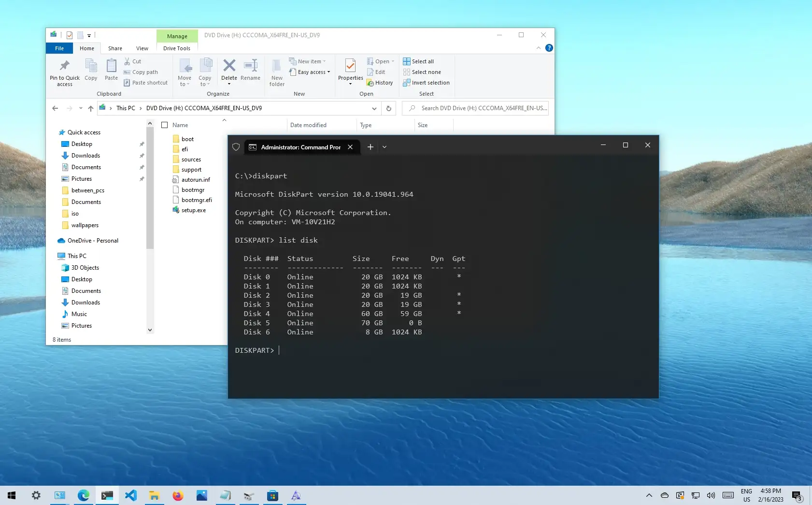The height and width of the screenshot is (505, 812).
Task: Open Properties from the ribbon icon
Action: (x=349, y=68)
